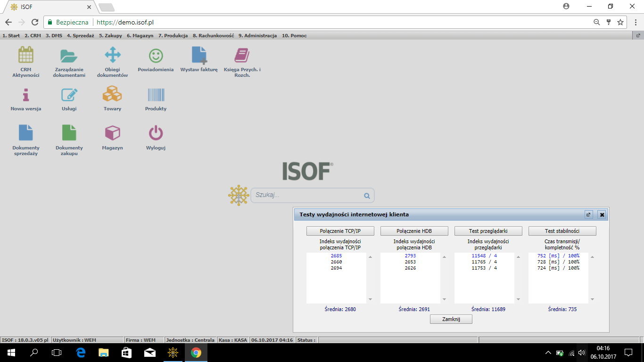The width and height of the screenshot is (644, 362).
Task: Click scroll down arrow of TCP/IP results list
Action: 370,299
